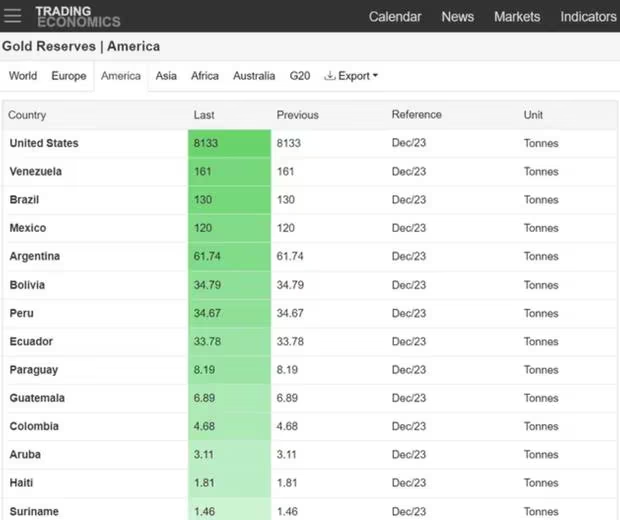Click the Argentina country link
620x520 pixels.
(35, 257)
